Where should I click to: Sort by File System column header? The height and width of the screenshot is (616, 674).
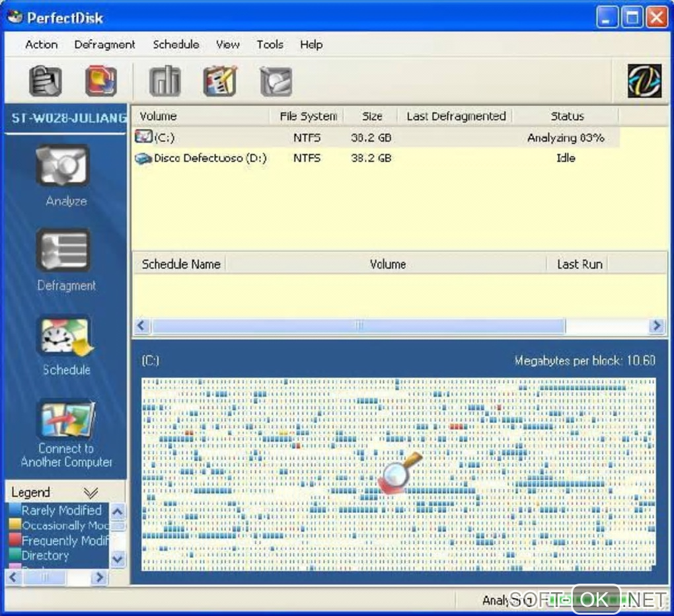click(x=308, y=116)
